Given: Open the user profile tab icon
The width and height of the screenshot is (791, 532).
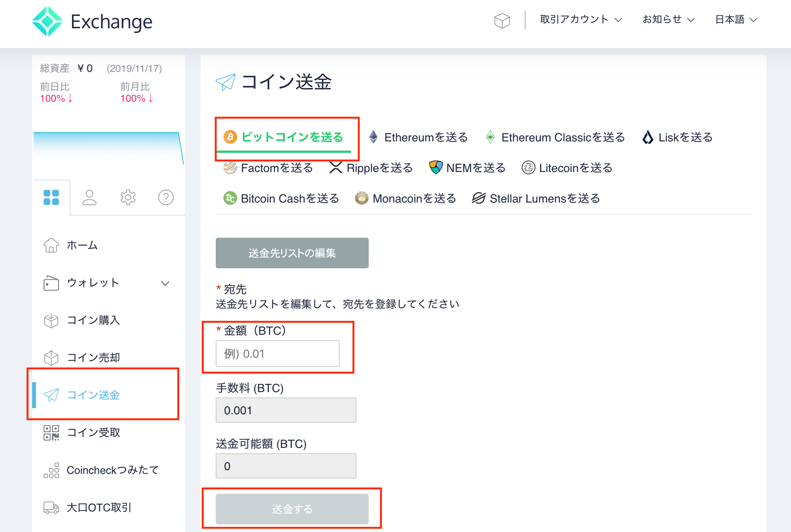Looking at the screenshot, I should pyautogui.click(x=90, y=198).
